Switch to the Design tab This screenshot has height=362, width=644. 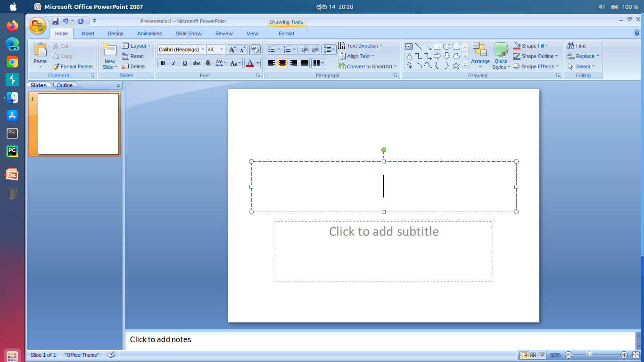click(x=116, y=33)
